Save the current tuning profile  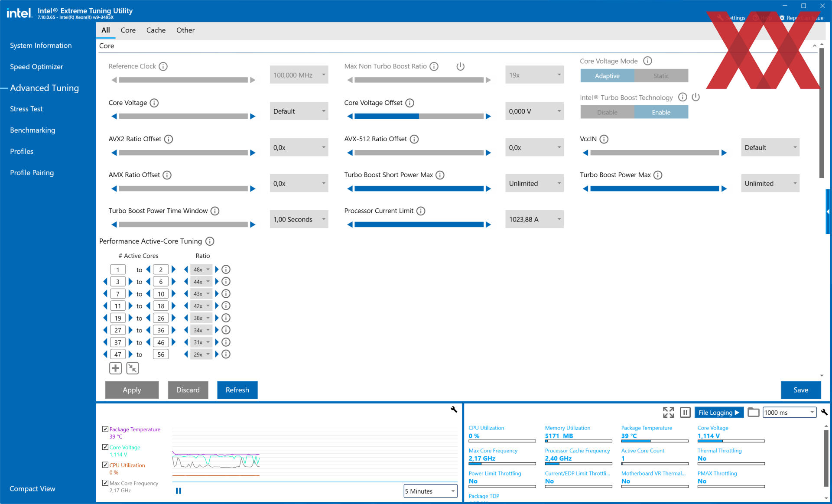click(801, 390)
